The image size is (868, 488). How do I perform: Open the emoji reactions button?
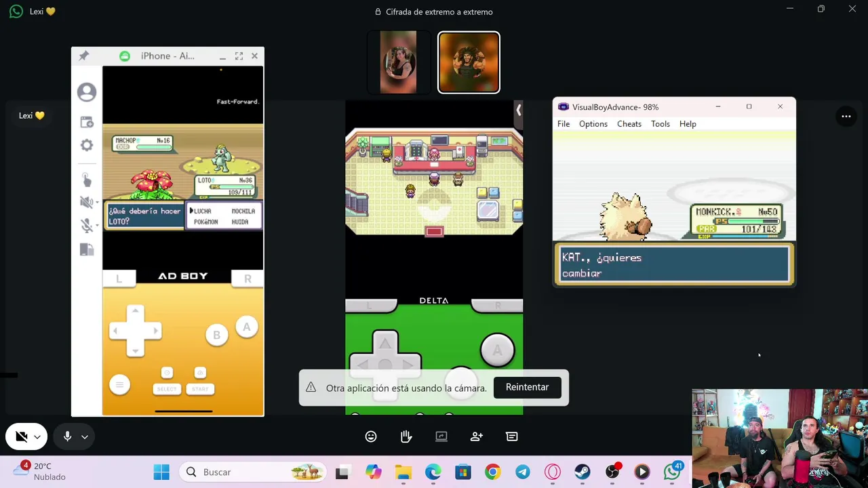(371, 436)
